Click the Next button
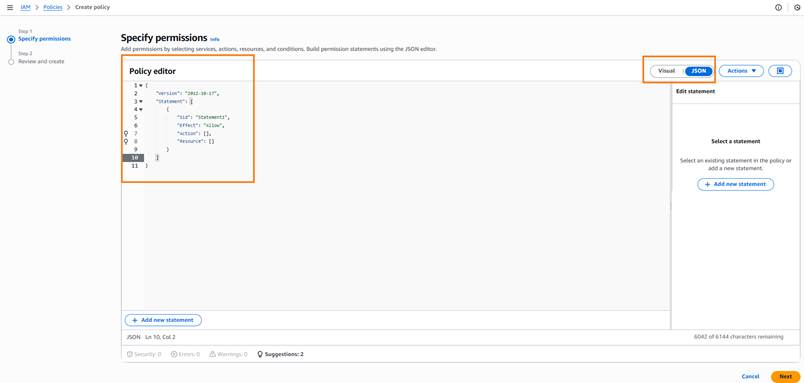 tap(786, 376)
